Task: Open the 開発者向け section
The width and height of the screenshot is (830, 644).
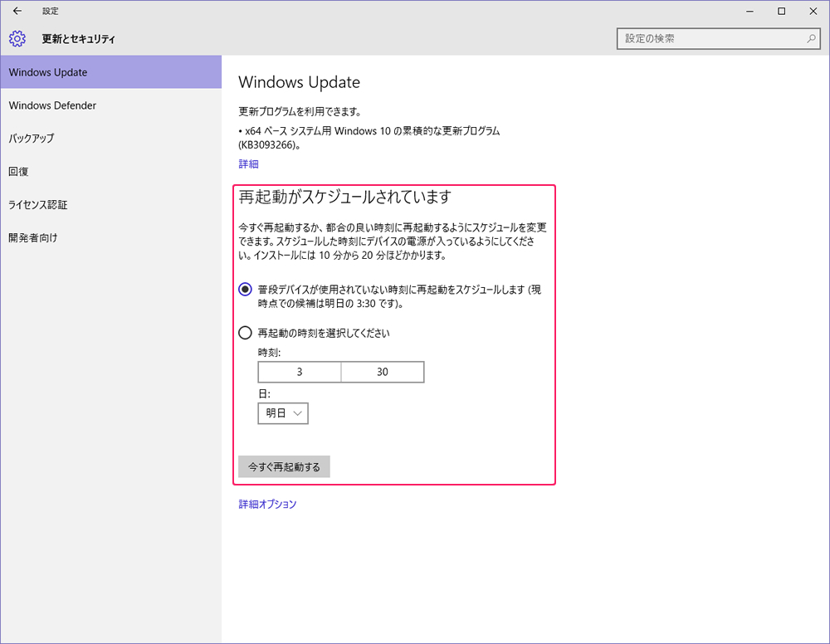Action: [110, 237]
